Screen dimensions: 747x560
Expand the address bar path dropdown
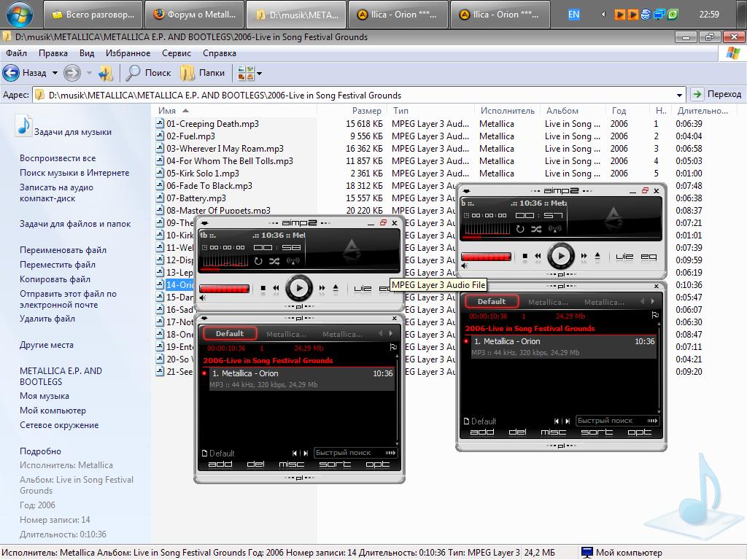[680, 95]
